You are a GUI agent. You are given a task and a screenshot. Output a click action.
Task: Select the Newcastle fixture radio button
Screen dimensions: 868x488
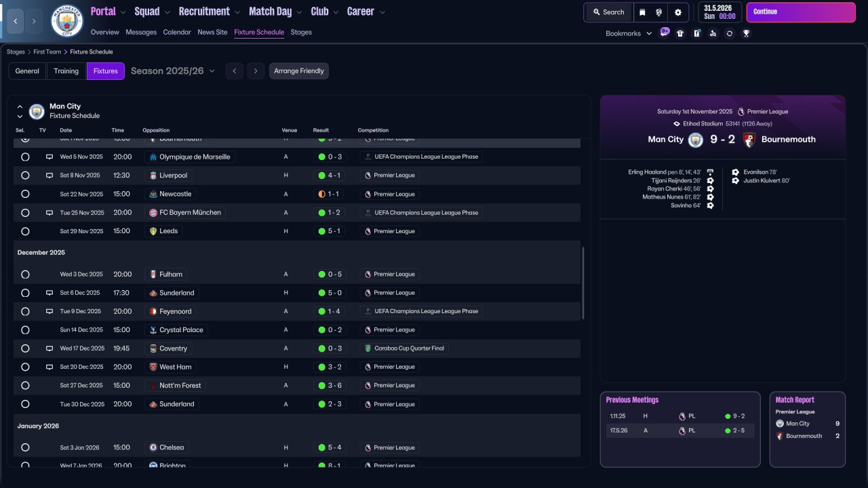25,194
